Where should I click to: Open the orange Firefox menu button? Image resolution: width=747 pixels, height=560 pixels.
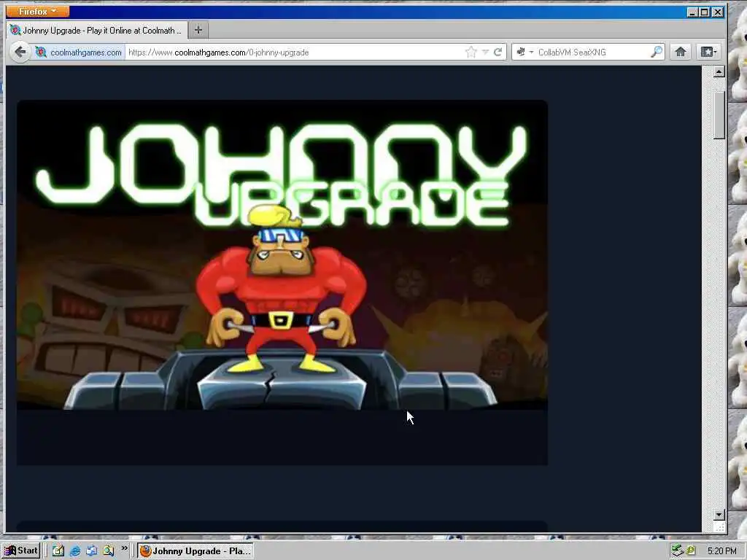38,11
